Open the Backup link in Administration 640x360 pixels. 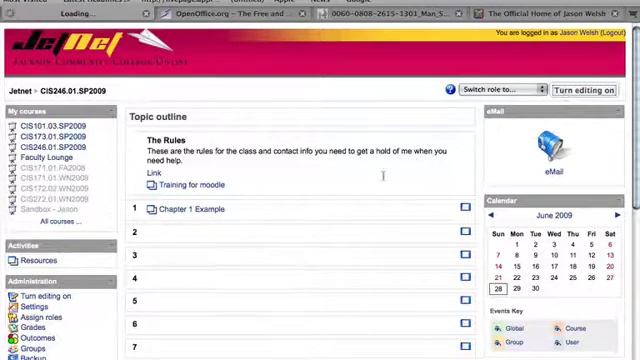pos(33,357)
